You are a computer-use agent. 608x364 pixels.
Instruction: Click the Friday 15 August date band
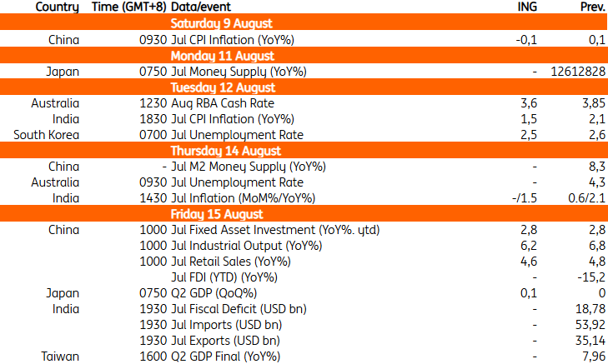point(222,214)
